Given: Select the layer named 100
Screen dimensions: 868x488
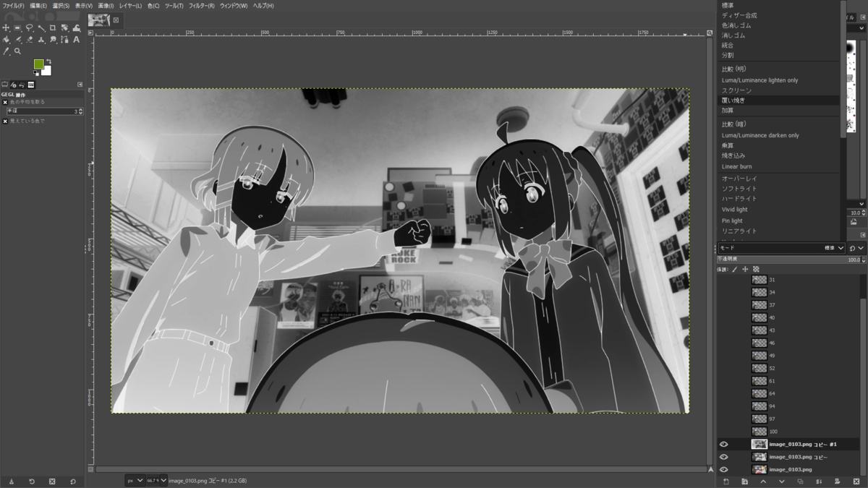Looking at the screenshot, I should tap(789, 432).
